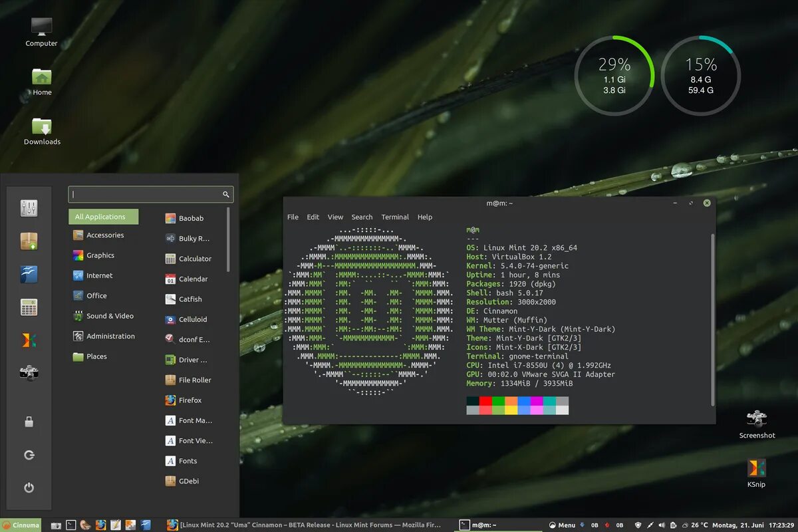The width and height of the screenshot is (798, 532).
Task: Click the shield security tray icon
Action: 638,525
